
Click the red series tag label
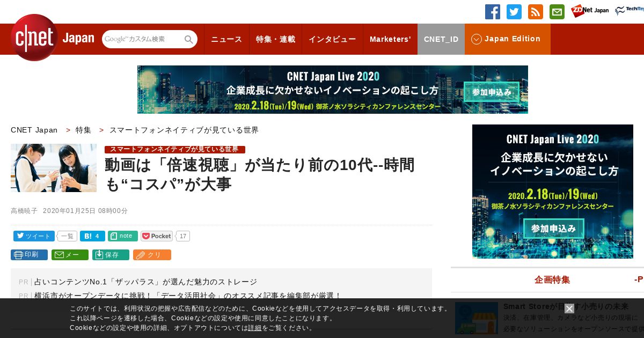click(x=175, y=149)
